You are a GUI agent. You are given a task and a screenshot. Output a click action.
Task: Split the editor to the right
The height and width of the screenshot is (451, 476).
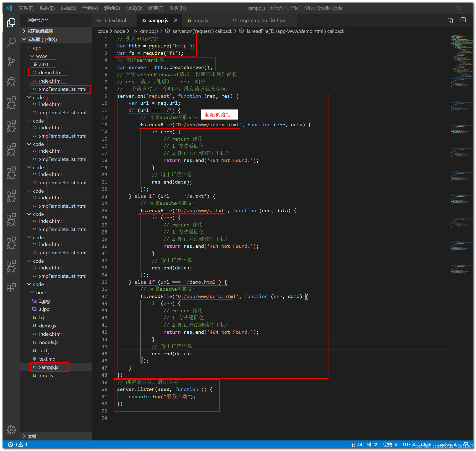point(463,20)
